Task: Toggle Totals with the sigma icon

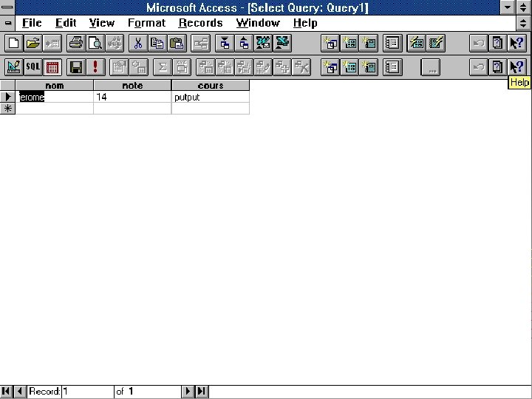Action: click(163, 67)
